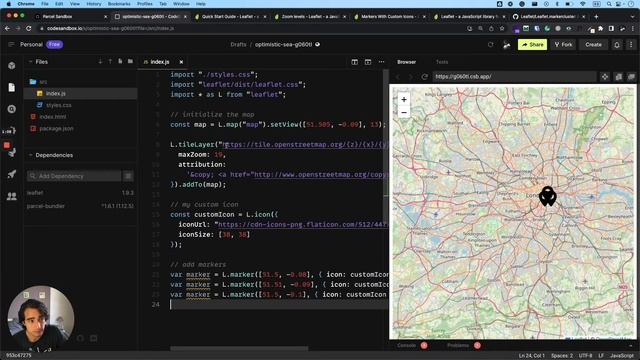Open the Bookmarks menu in macOS menu bar
This screenshot has width=640, height=360.
[x=119, y=4]
